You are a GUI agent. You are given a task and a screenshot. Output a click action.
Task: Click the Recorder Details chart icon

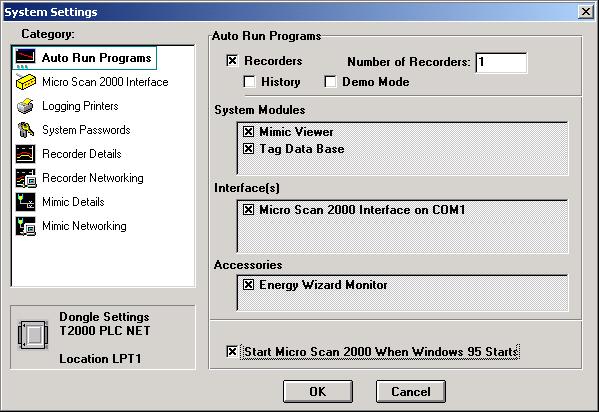click(x=26, y=154)
